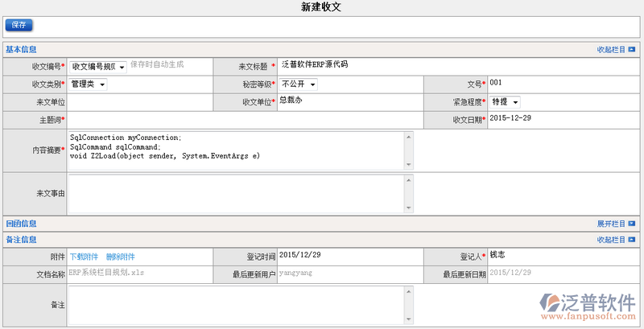Click the 登记人 field showing 钱志
The image size is (644, 329).
[x=564, y=257]
